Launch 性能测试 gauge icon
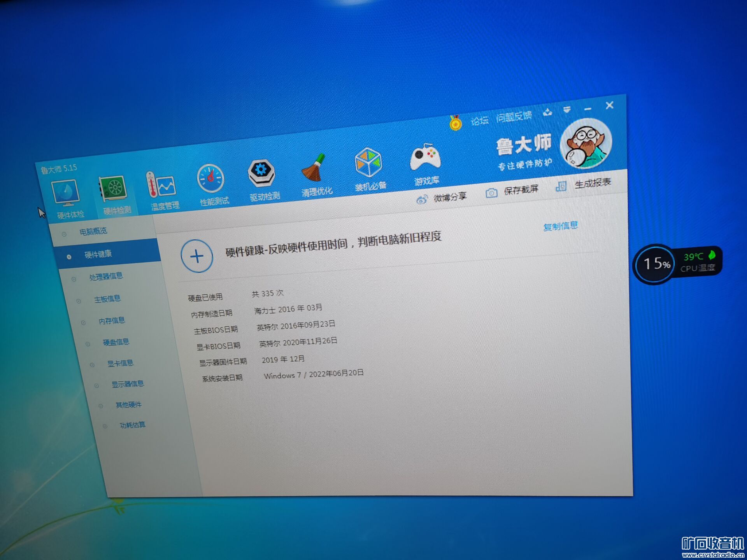The image size is (747, 560). pyautogui.click(x=210, y=179)
